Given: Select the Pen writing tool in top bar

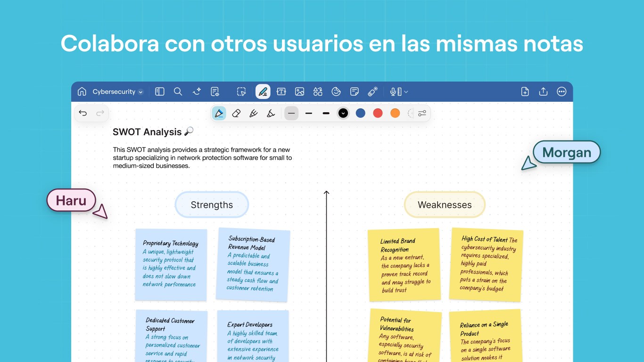Looking at the screenshot, I should tap(263, 91).
